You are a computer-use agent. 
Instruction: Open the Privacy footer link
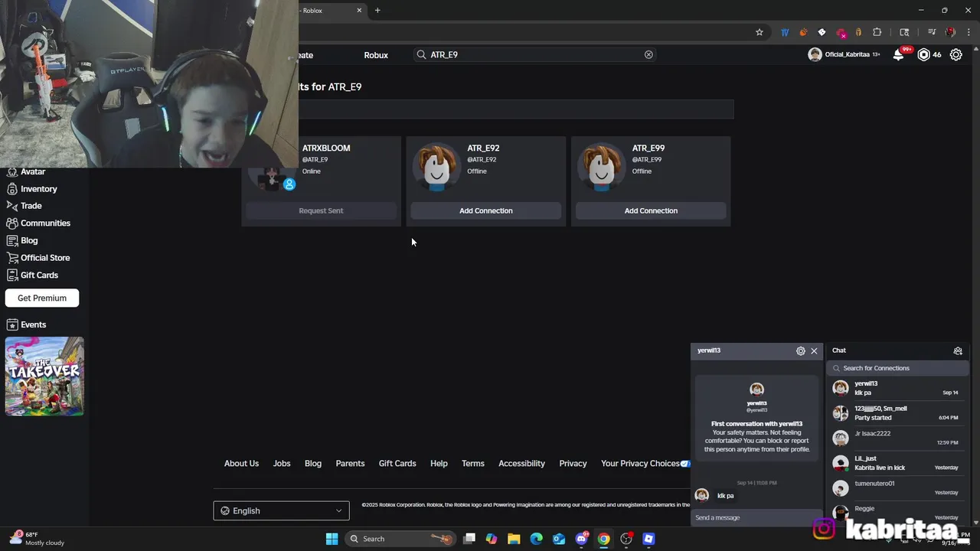coord(573,463)
